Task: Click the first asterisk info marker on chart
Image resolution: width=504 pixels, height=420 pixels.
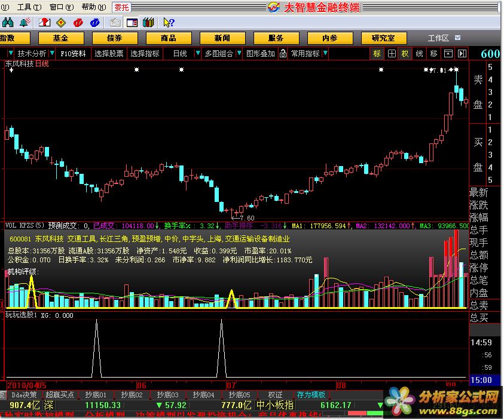Action: point(136,69)
